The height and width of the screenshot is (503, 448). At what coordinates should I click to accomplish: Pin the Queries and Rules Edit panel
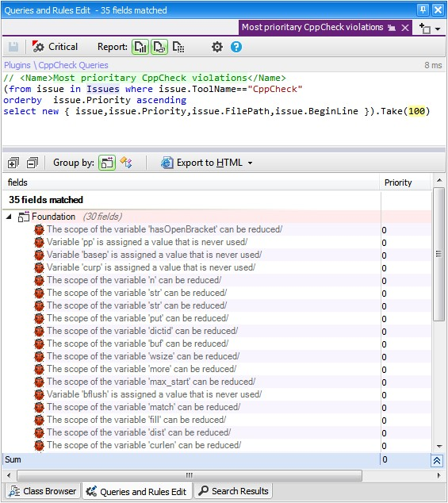click(x=423, y=10)
